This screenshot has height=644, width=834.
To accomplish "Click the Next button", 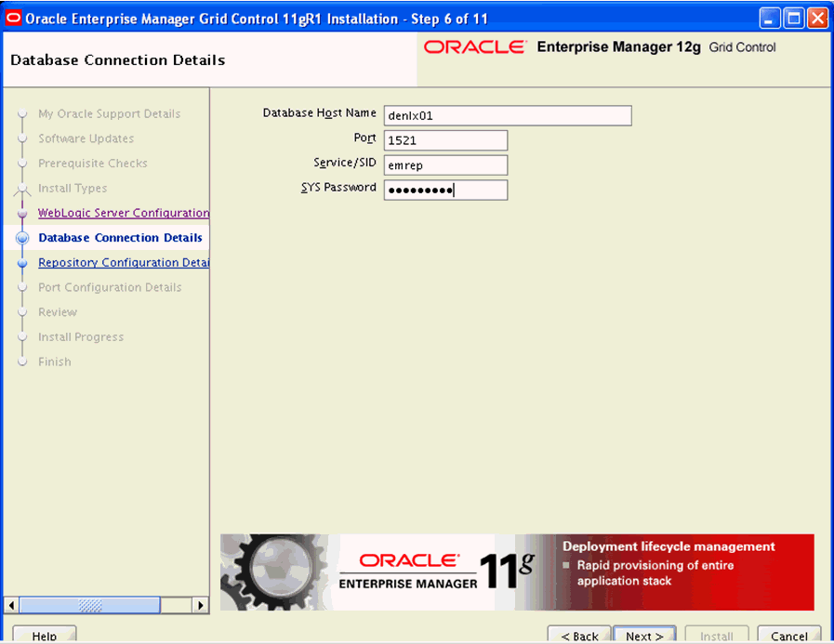I will [644, 635].
